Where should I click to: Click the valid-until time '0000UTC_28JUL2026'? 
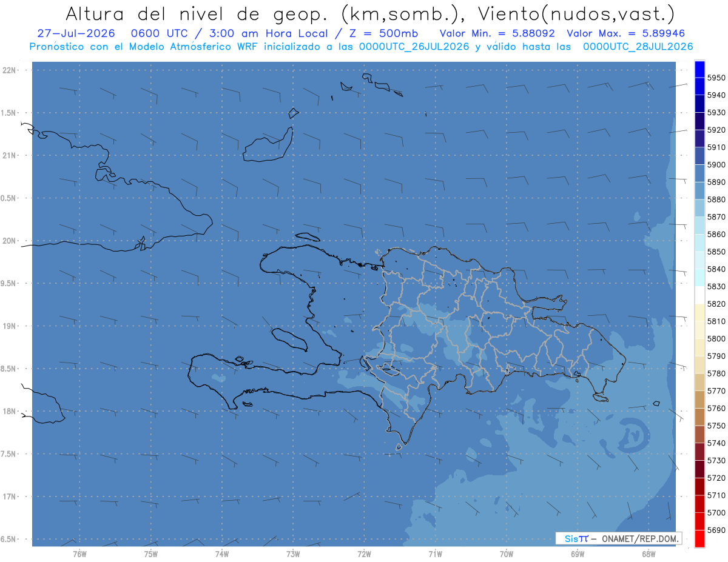click(x=638, y=47)
